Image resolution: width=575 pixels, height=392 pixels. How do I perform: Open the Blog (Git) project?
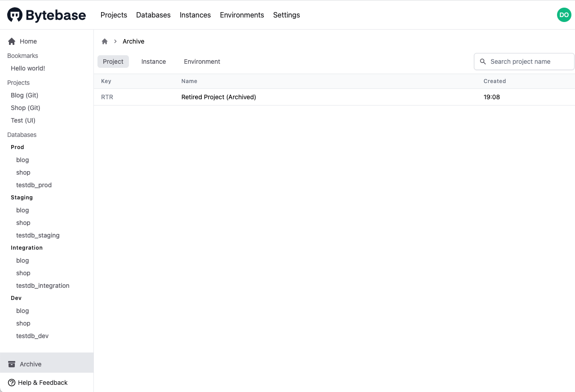24,95
